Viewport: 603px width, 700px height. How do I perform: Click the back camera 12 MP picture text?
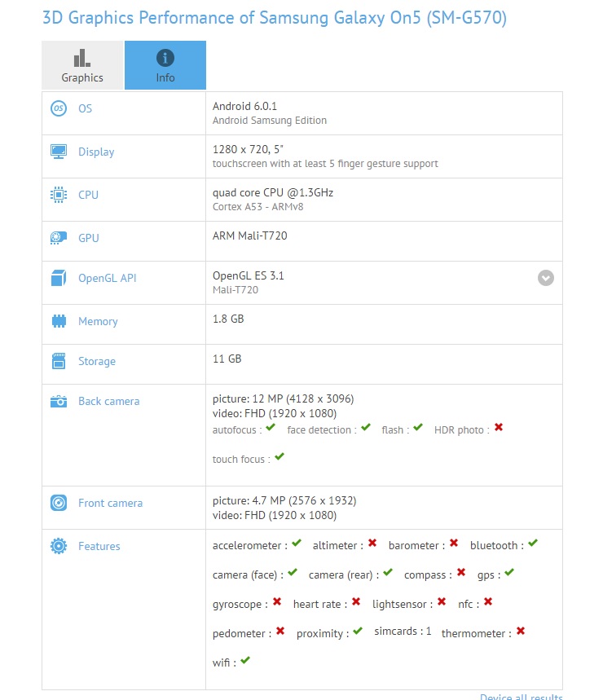point(283,398)
